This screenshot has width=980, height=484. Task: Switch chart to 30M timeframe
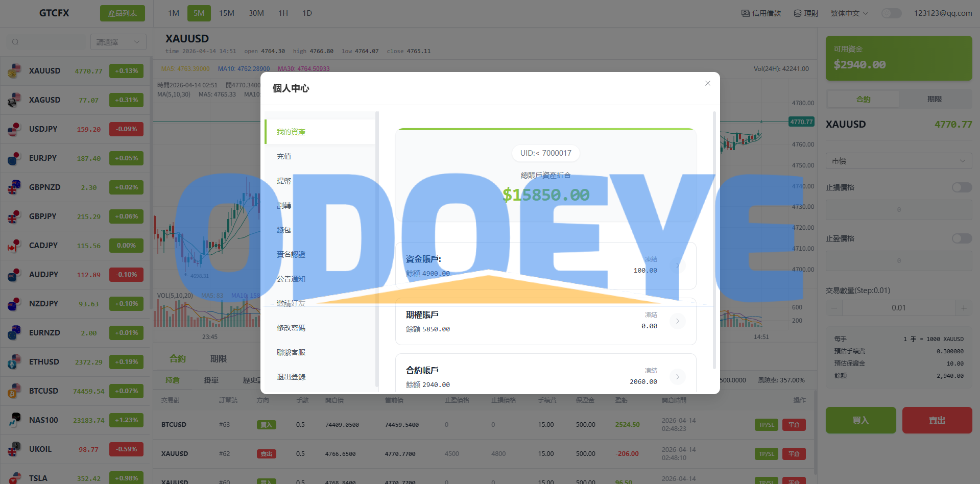(256, 13)
